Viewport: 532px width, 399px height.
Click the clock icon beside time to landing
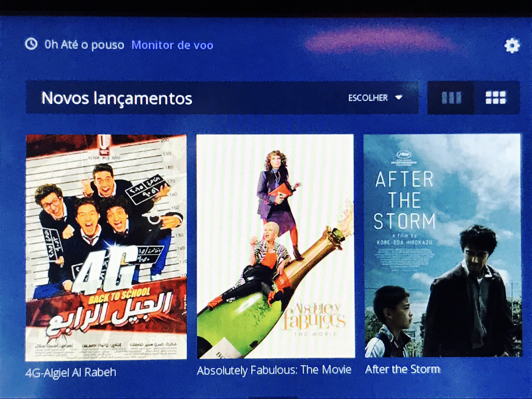[x=31, y=44]
